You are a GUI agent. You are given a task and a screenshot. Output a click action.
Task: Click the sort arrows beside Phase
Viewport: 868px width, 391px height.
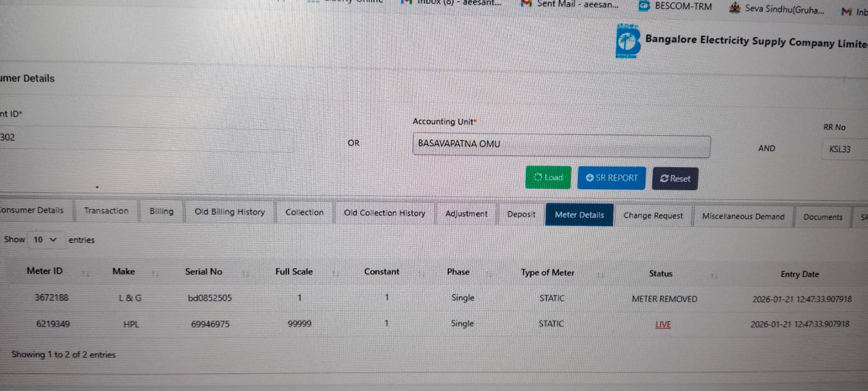coord(489,274)
